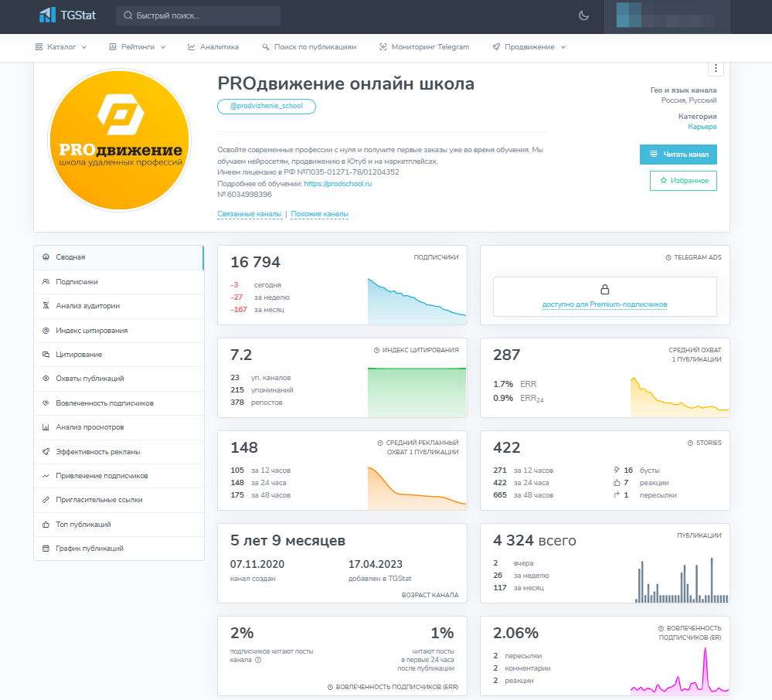772x700 pixels.
Task: Open Похожие каналы link
Action: point(319,214)
